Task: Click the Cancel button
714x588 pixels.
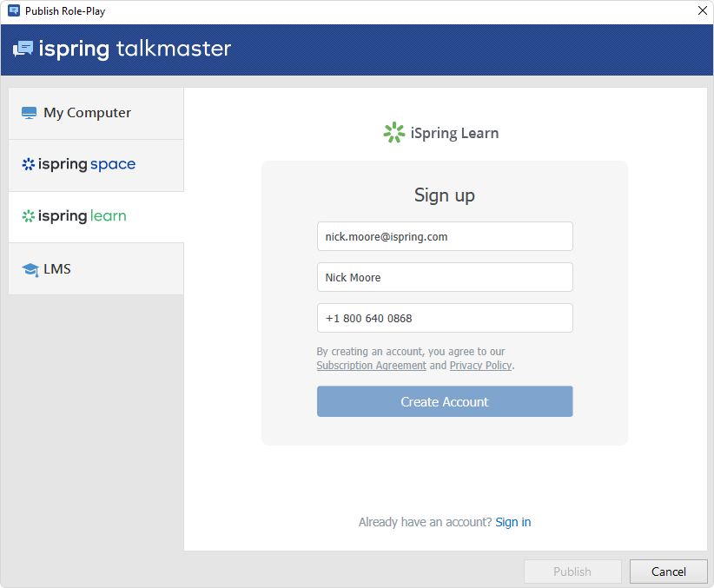Action: (x=668, y=571)
